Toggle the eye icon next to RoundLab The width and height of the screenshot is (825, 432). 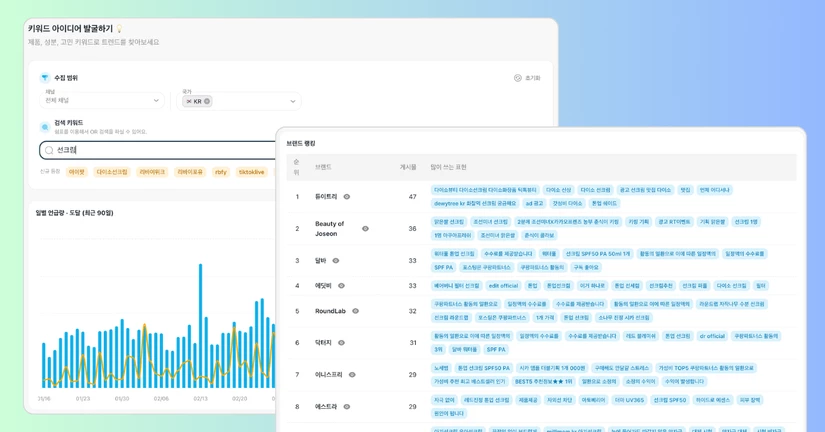point(356,311)
